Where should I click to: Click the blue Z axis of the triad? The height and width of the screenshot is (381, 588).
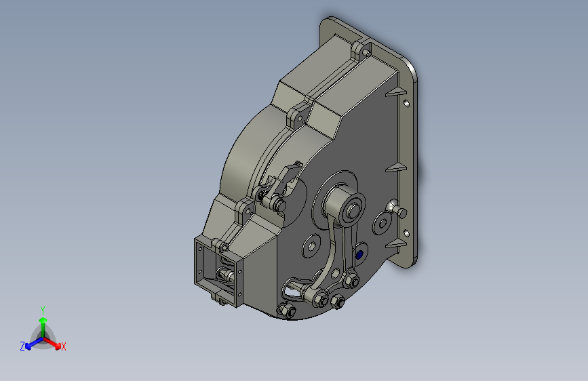35,343
